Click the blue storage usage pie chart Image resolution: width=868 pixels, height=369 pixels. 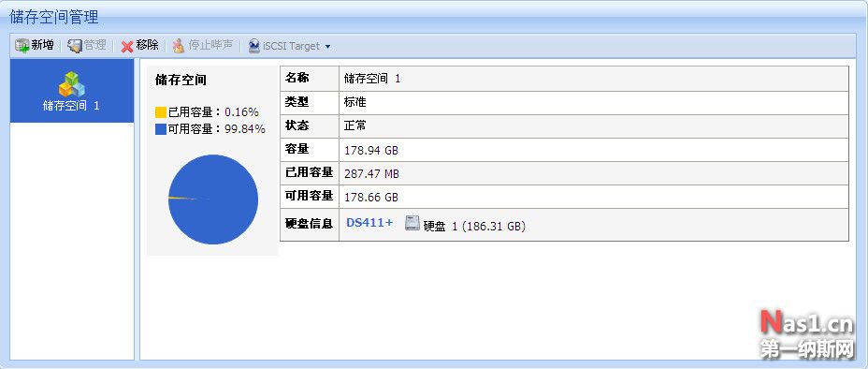click(213, 199)
